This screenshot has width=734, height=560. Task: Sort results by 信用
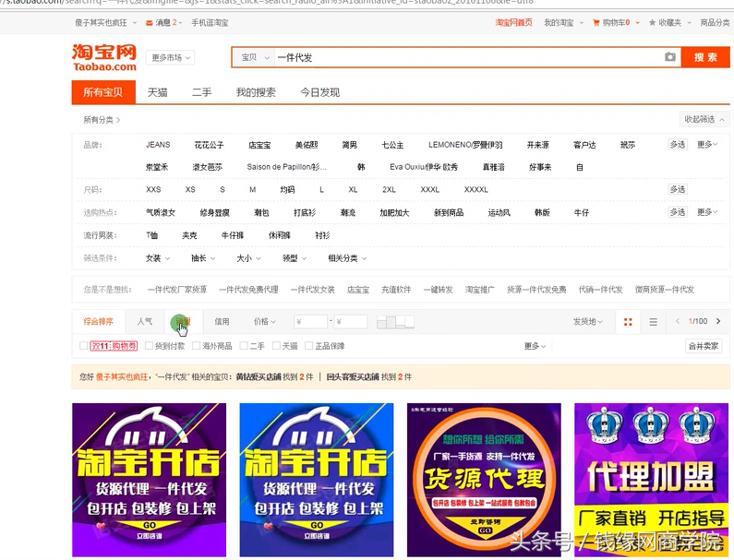[x=222, y=321]
